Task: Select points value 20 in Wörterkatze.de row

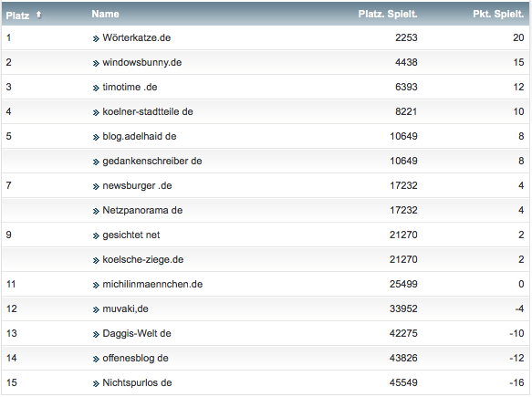Action: click(518, 37)
